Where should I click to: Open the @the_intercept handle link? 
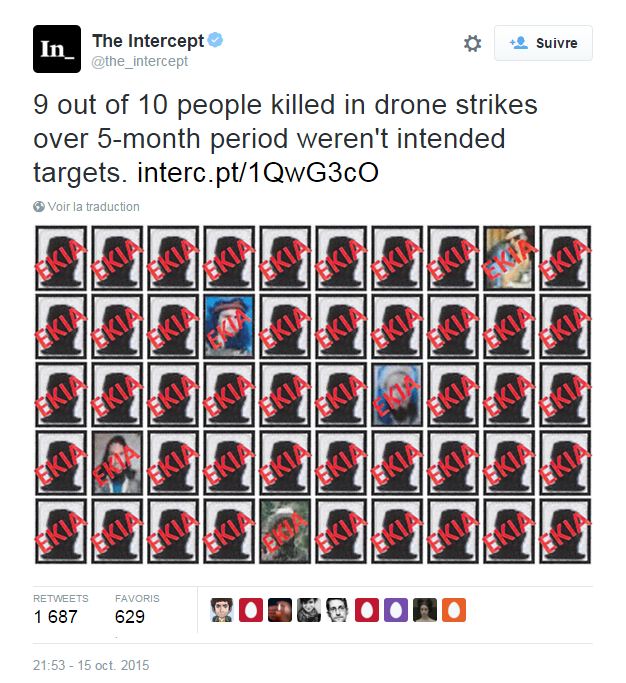click(x=139, y=61)
